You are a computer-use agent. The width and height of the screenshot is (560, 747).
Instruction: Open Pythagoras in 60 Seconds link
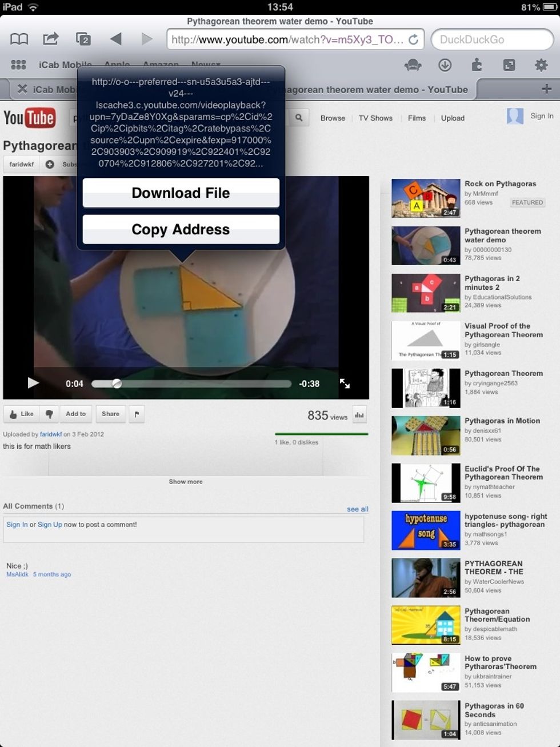pos(494,710)
